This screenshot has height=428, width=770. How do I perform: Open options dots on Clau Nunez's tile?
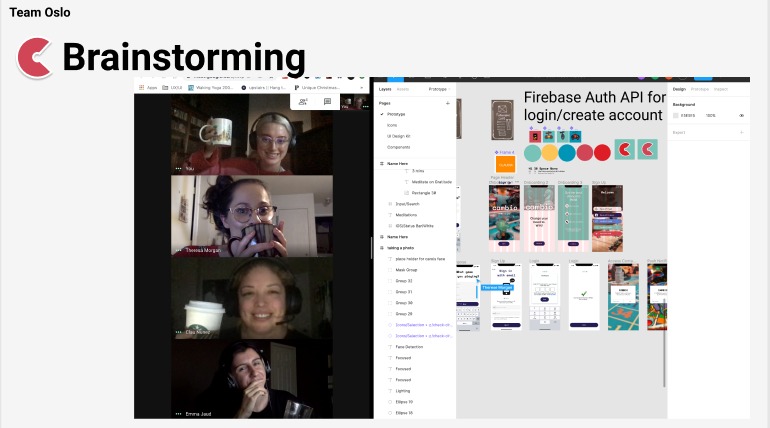(178, 332)
